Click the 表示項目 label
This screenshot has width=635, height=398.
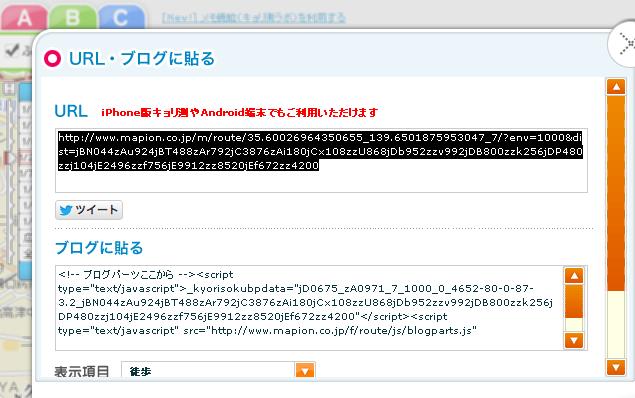[82, 371]
